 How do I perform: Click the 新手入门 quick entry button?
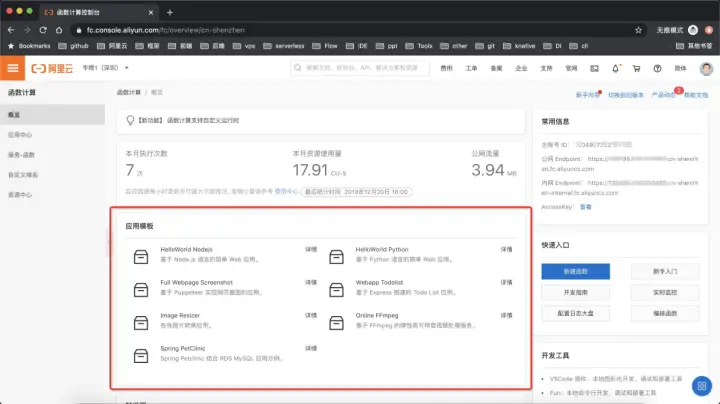tap(665, 271)
